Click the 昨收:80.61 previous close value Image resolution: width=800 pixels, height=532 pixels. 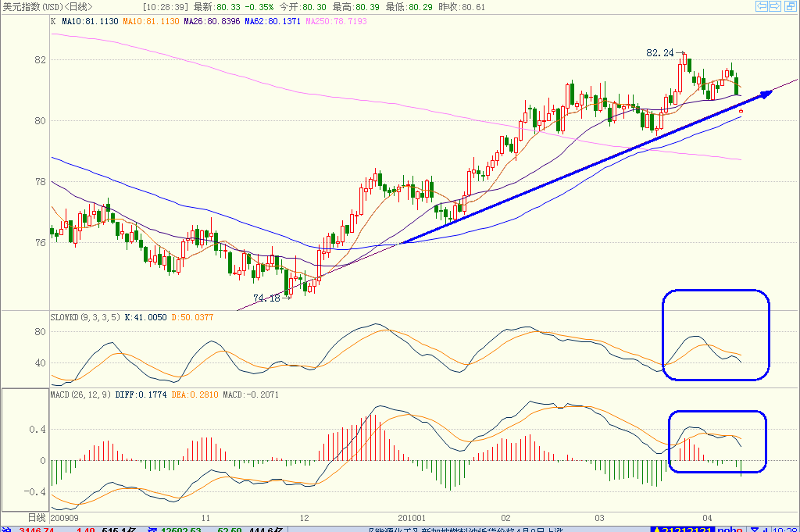coord(462,7)
